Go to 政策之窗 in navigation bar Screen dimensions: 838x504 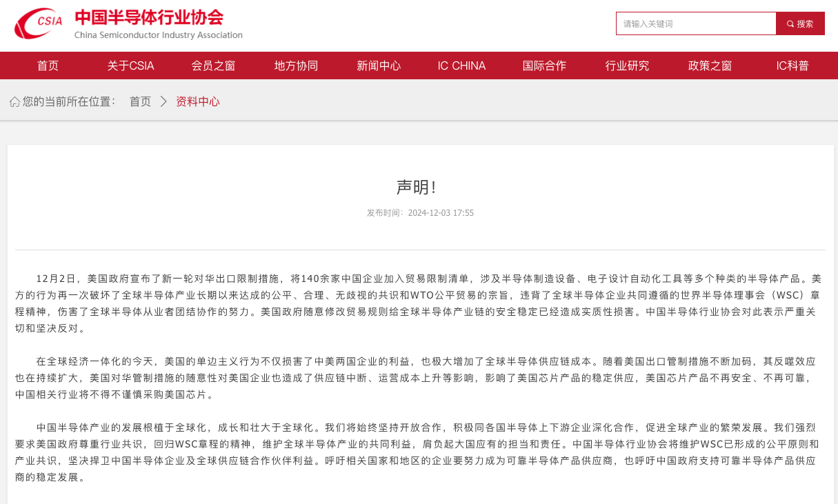(x=710, y=65)
